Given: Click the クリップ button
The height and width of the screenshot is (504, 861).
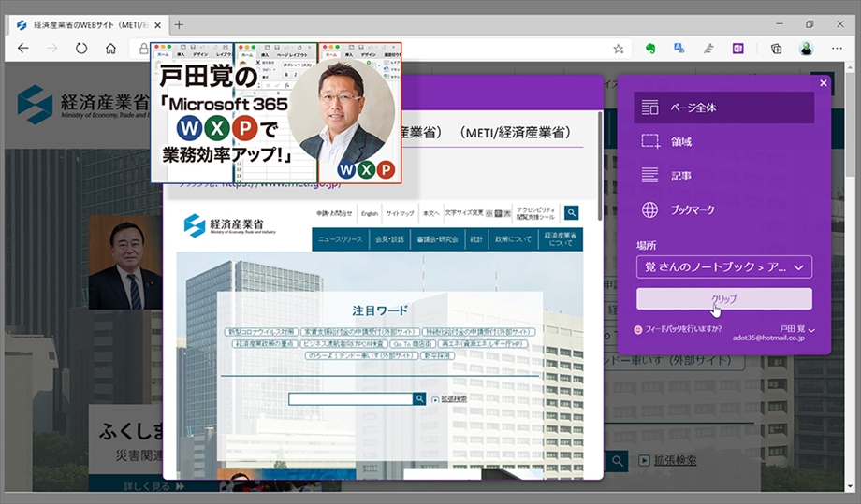Looking at the screenshot, I should (724, 299).
